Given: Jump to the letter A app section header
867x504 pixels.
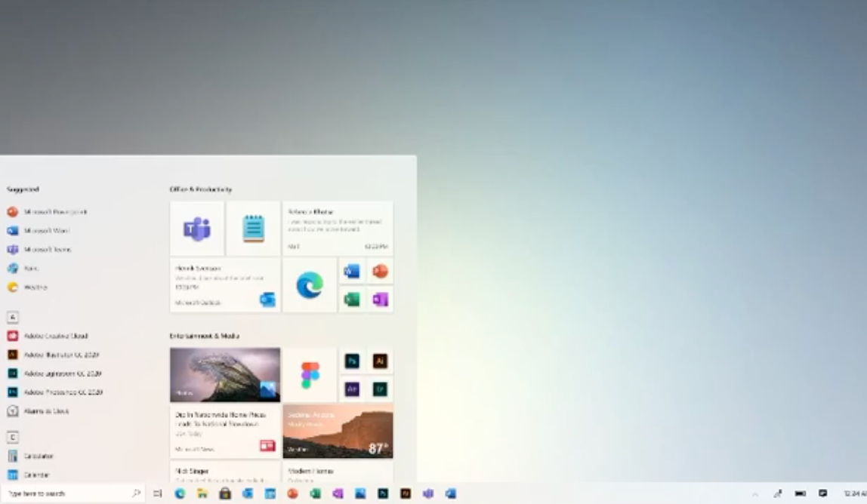Looking at the screenshot, I should click(x=13, y=317).
